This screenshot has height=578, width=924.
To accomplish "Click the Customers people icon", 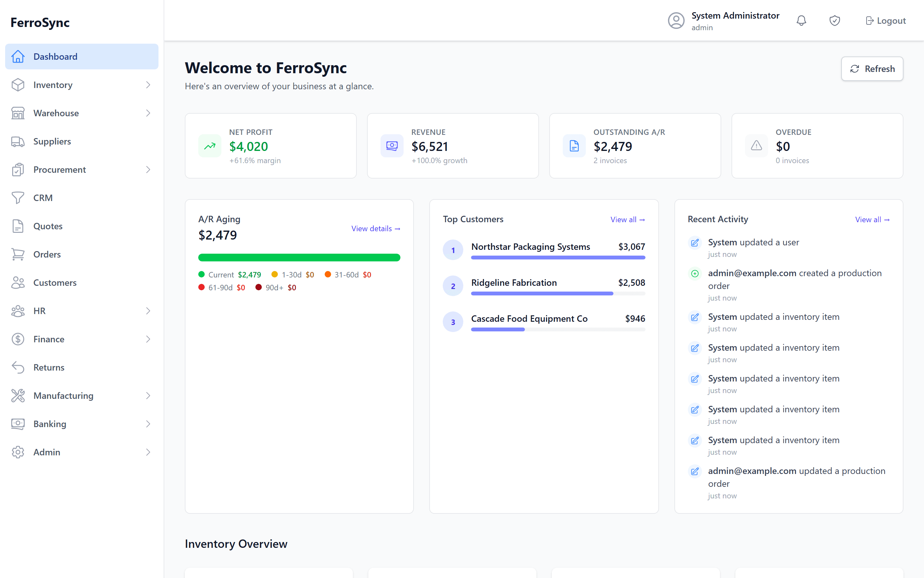I will [x=18, y=283].
